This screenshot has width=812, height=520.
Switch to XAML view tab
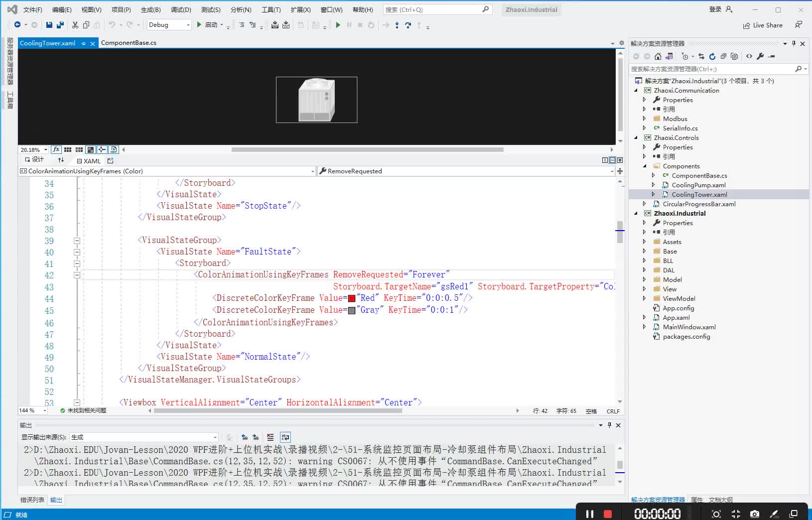click(89, 161)
